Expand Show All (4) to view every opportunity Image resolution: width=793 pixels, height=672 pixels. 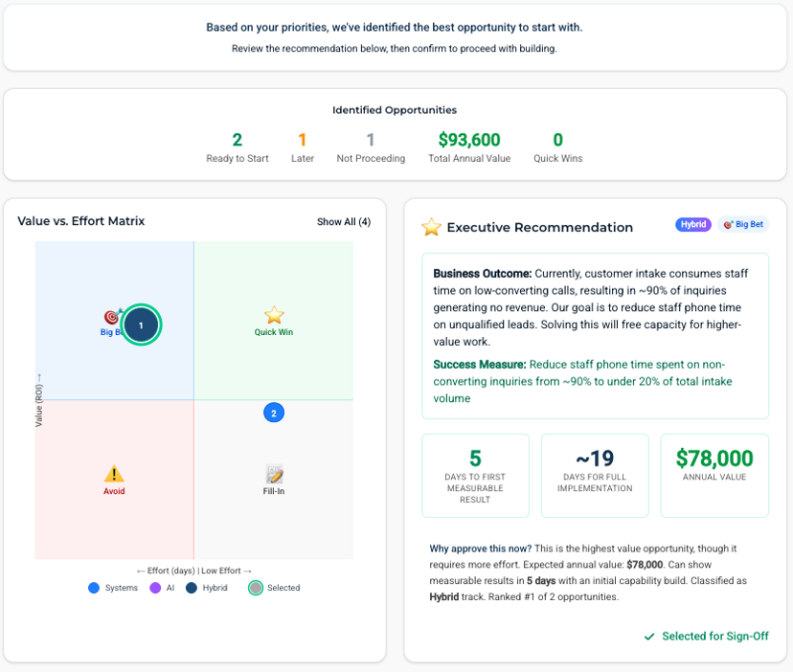(343, 221)
